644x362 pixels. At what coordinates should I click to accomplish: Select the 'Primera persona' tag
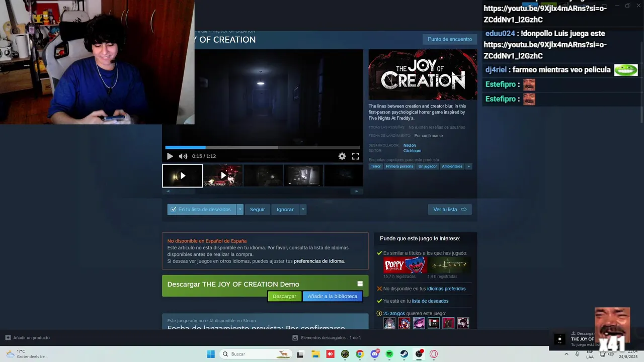[x=399, y=166]
